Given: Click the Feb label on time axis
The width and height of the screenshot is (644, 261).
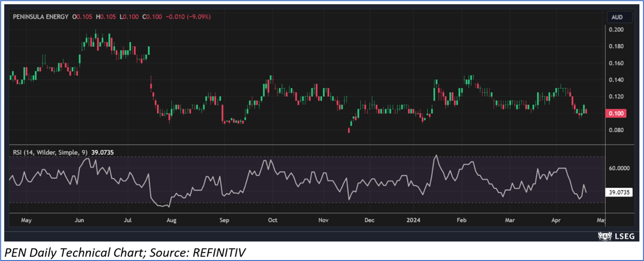Looking at the screenshot, I should coord(461,220).
